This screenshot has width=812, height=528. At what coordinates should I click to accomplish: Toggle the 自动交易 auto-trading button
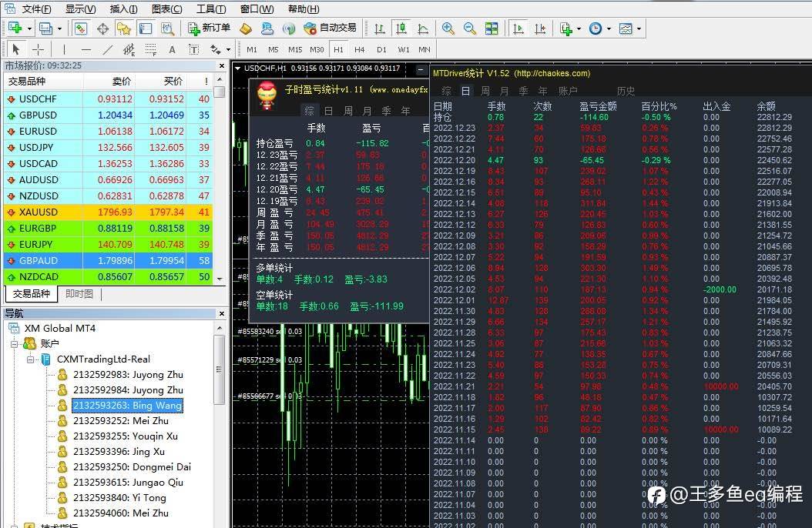tap(331, 28)
